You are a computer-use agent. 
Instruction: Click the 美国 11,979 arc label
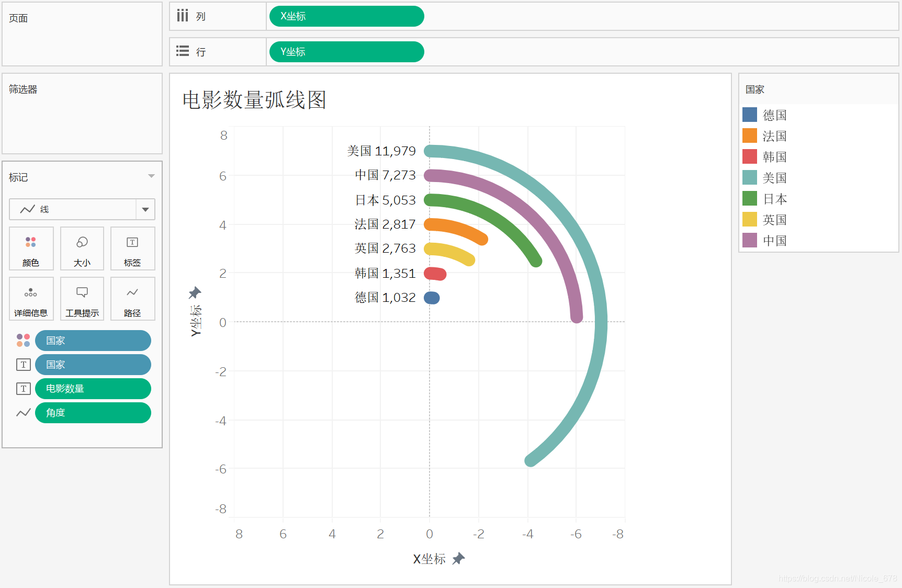(x=381, y=151)
